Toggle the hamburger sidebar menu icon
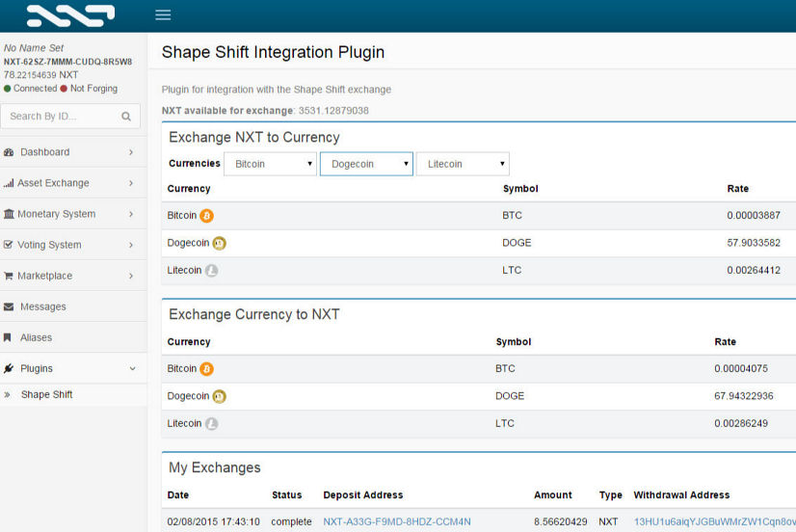 coord(163,14)
